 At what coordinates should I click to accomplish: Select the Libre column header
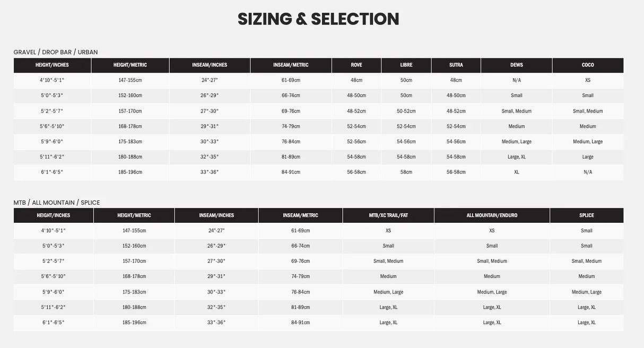click(406, 65)
